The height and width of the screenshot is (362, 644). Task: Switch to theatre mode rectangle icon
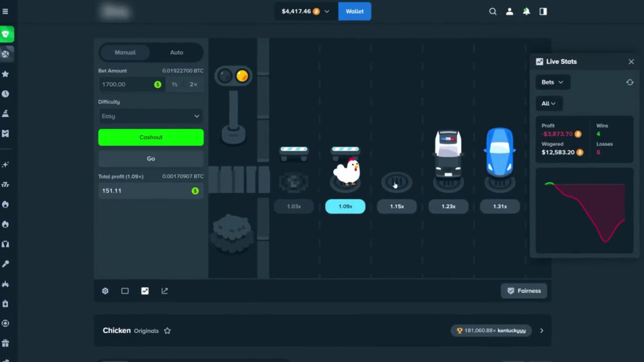point(125,290)
